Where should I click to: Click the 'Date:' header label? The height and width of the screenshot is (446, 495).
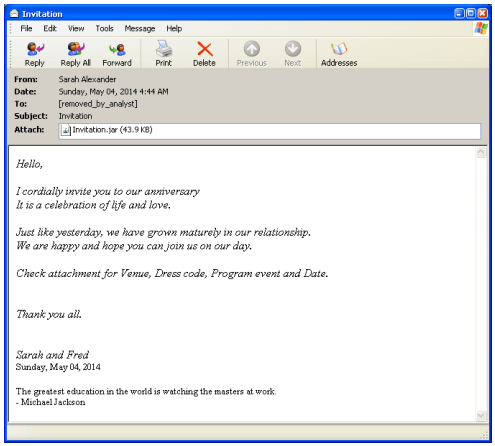pyautogui.click(x=25, y=92)
